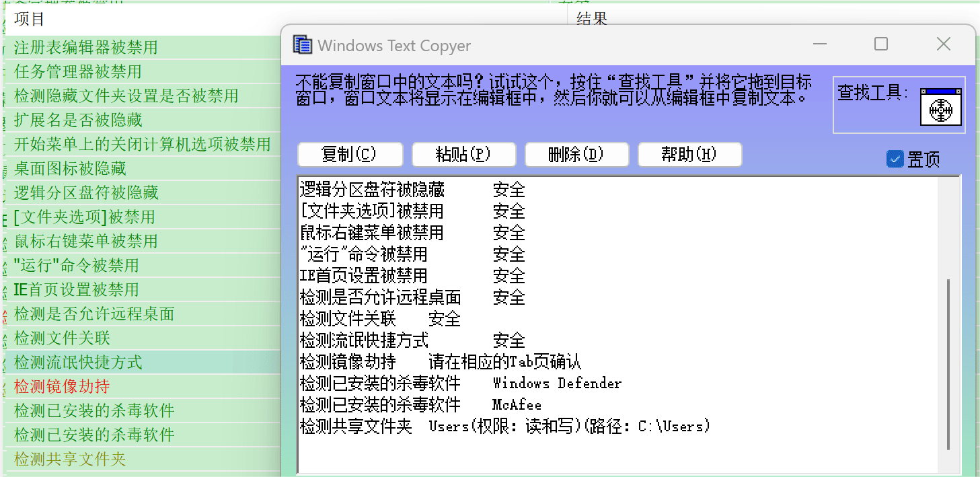Click the 结果 column header

592,20
